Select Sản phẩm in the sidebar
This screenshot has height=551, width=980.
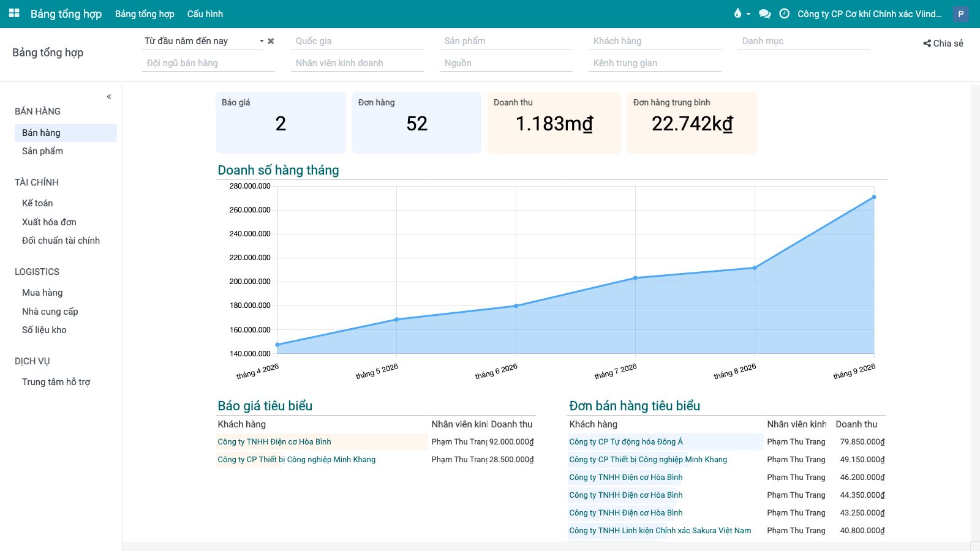tap(42, 151)
